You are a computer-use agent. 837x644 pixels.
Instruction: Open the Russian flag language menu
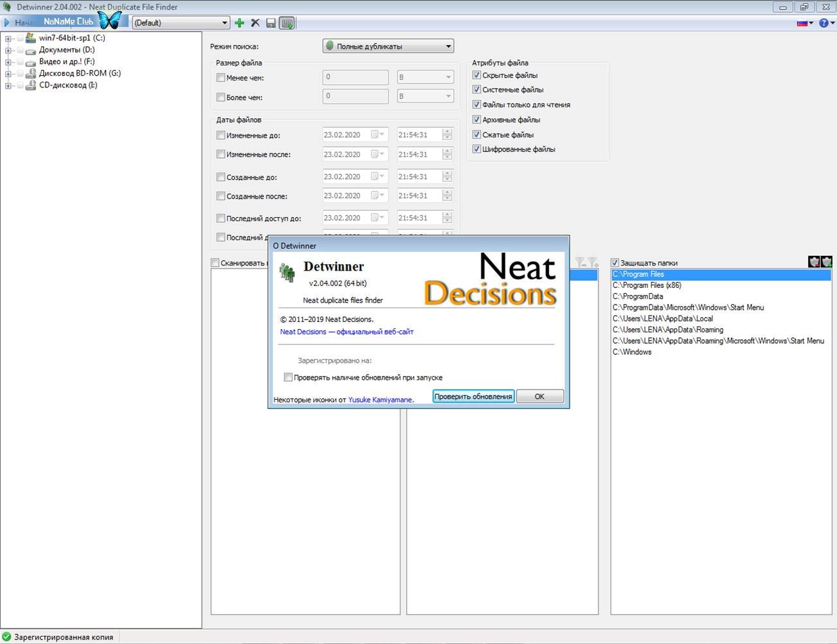coord(804,23)
